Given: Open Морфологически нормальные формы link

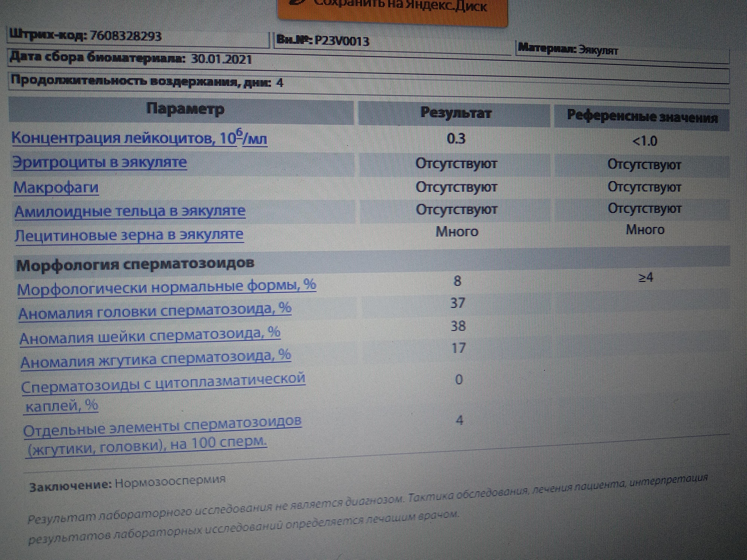Looking at the screenshot, I should point(167,288).
